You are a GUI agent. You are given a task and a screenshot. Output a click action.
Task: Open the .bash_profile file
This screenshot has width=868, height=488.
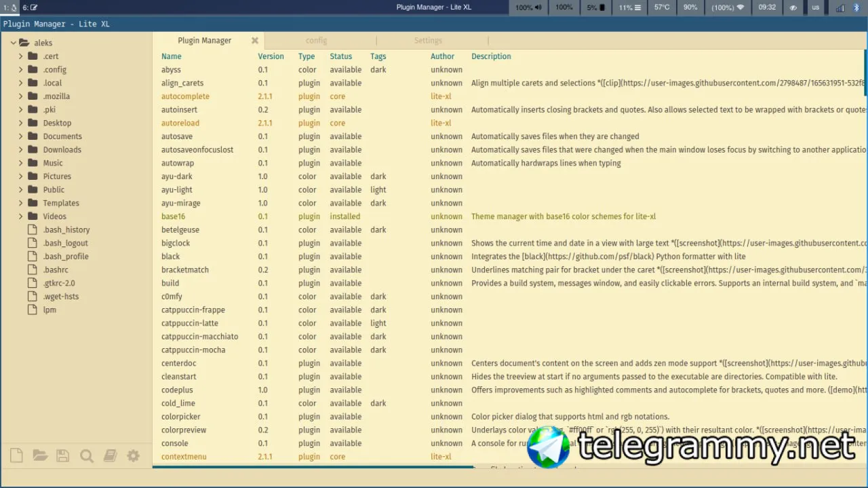(x=66, y=257)
